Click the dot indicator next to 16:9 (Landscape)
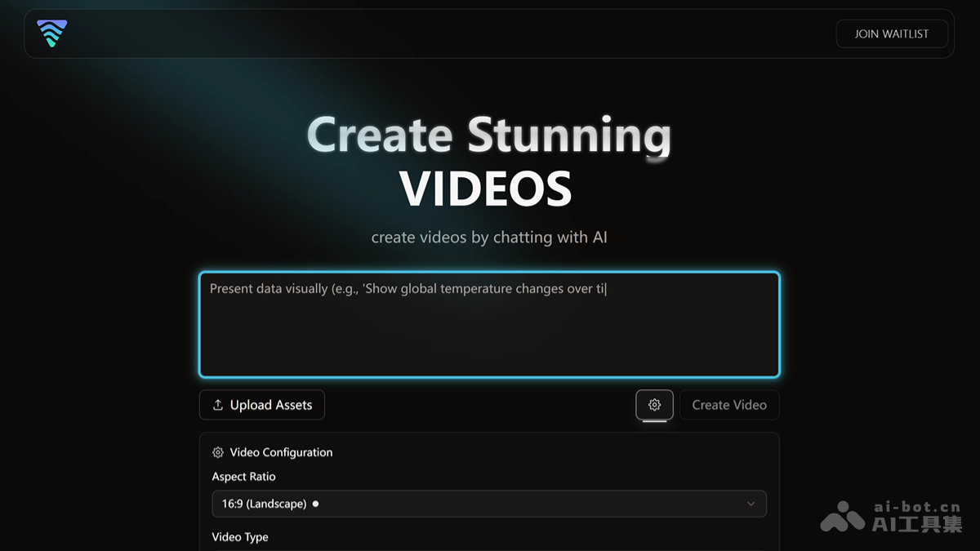This screenshot has height=551, width=980. tap(316, 504)
